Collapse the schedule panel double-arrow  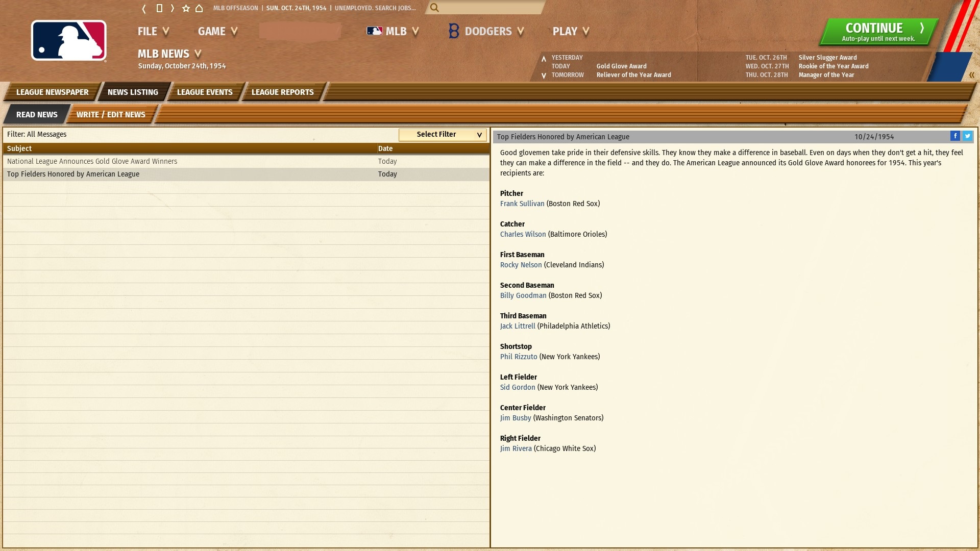click(x=971, y=75)
